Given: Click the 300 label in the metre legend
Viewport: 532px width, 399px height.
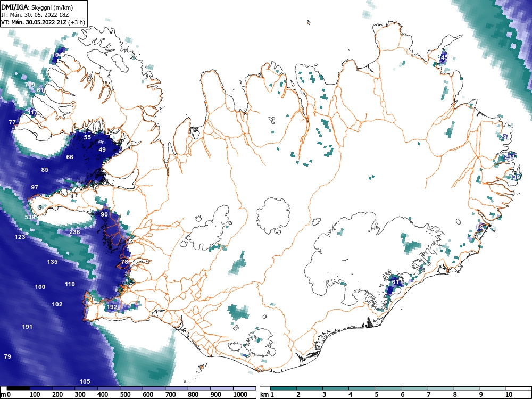Looking at the screenshot, I should click(80, 395).
